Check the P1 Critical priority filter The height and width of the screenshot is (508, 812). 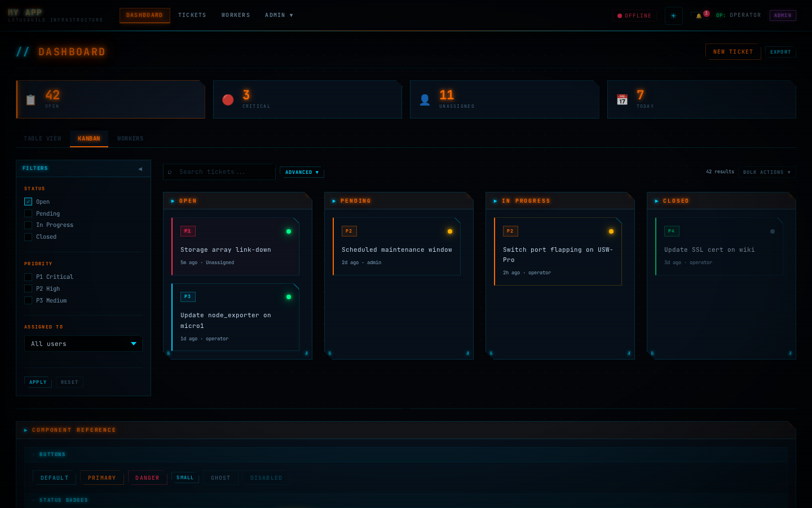tap(28, 277)
